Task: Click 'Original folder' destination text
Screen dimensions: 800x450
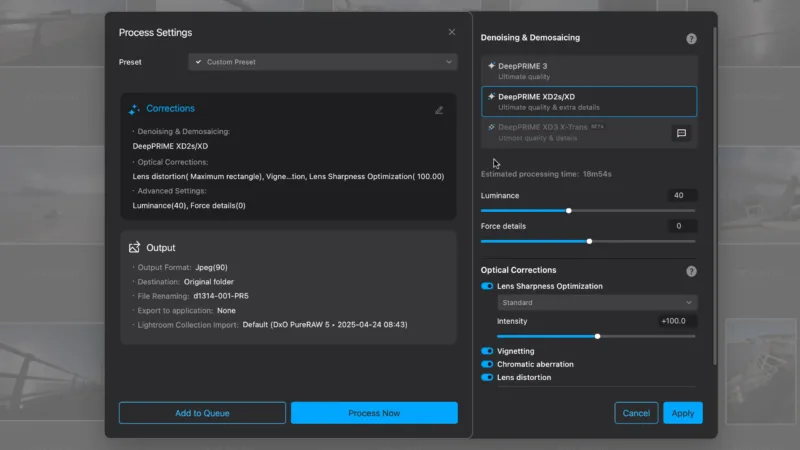Action: (x=209, y=282)
